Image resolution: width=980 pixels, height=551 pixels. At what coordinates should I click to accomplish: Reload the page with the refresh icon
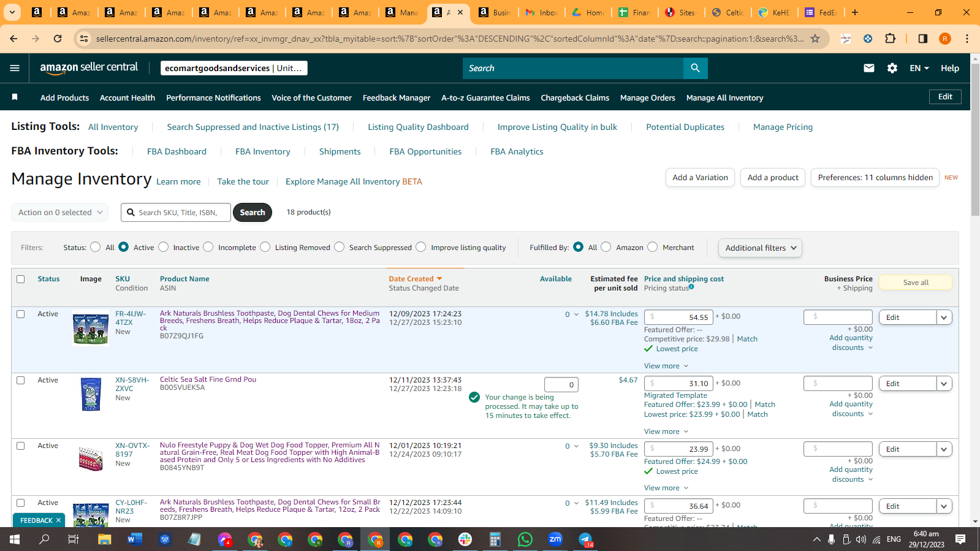click(58, 39)
